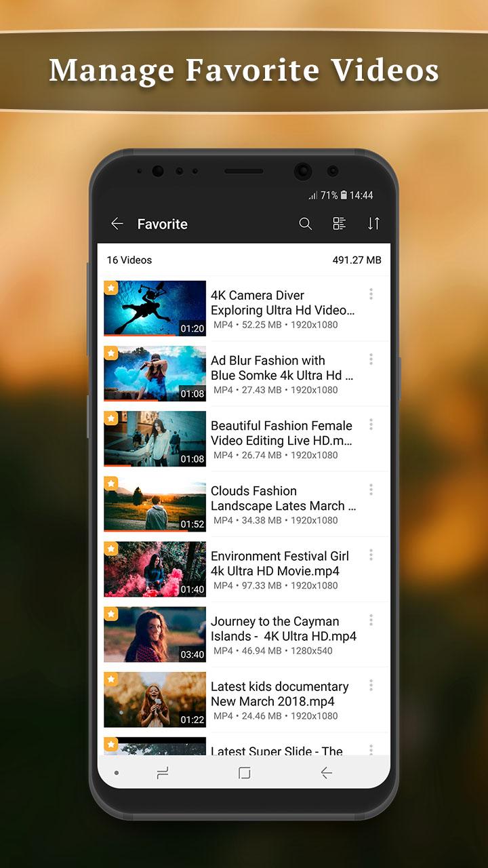Toggle favorite star on Ad Blur Fashion thumbnail
Image resolution: width=488 pixels, height=868 pixels.
111,353
